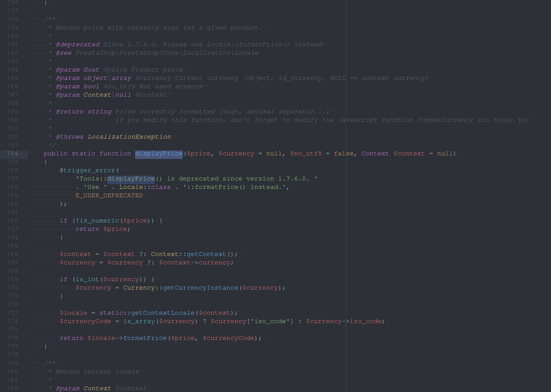Viewport: 551px width, 392px height.
Task: Click displayPrice inside the 'Tools::displayPrice()' string
Action: pos(131,179)
